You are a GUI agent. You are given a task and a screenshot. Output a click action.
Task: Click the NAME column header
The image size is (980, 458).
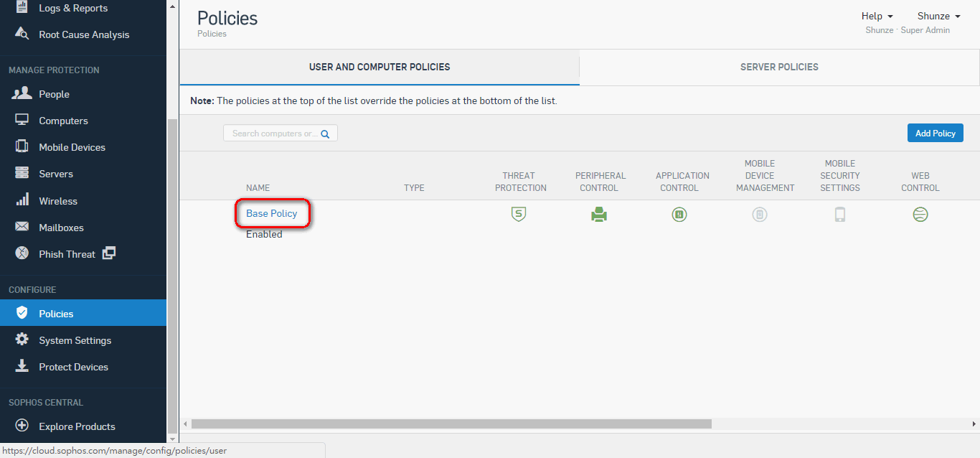pyautogui.click(x=258, y=188)
